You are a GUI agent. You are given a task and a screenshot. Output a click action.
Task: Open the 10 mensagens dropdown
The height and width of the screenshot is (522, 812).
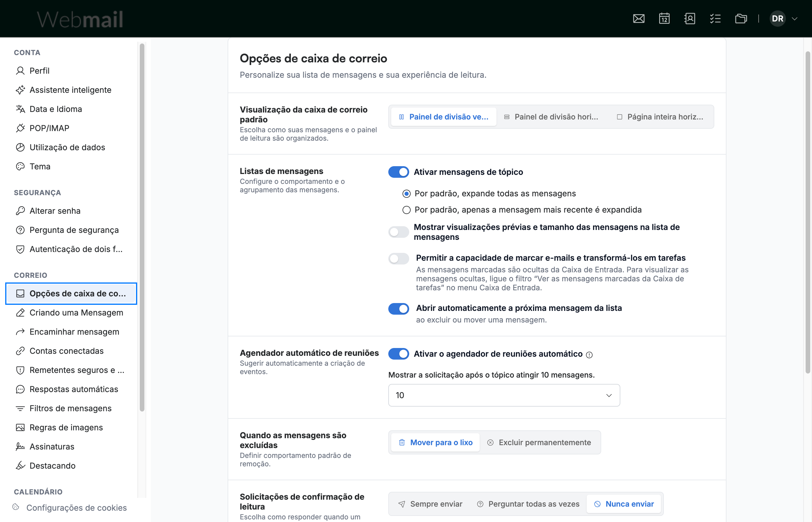(x=504, y=395)
